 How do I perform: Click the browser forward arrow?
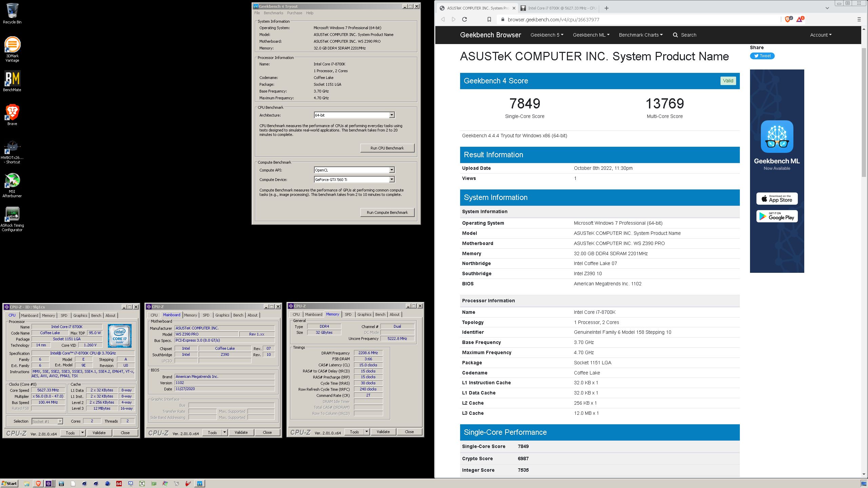tap(454, 19)
